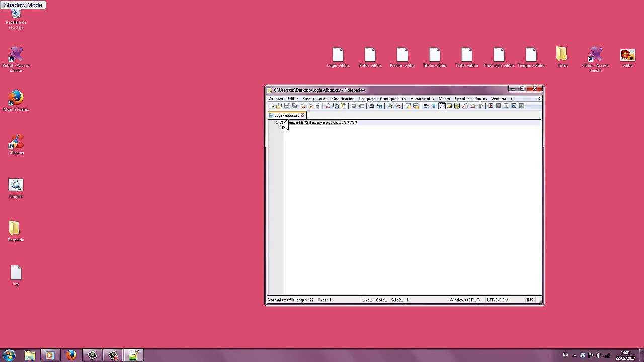Cut selection with the scissors icon

(328, 106)
